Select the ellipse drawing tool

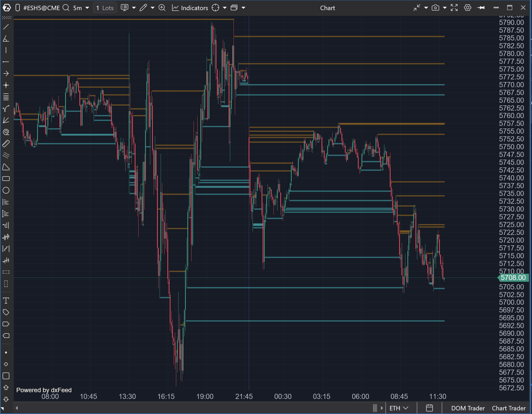click(x=6, y=191)
